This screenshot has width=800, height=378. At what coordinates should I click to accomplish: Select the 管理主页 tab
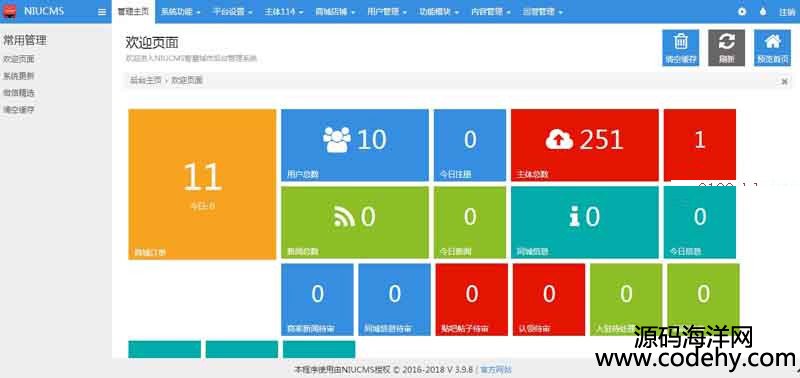point(133,11)
